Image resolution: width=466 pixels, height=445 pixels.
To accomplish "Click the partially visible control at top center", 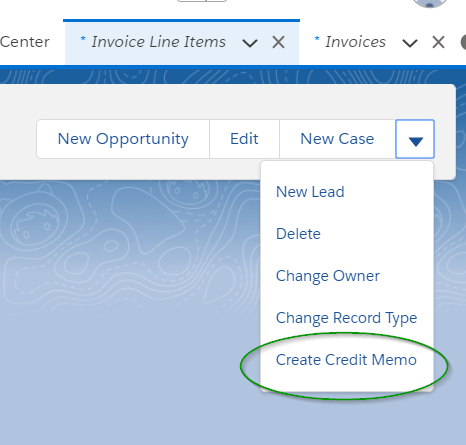I will pos(202,1).
